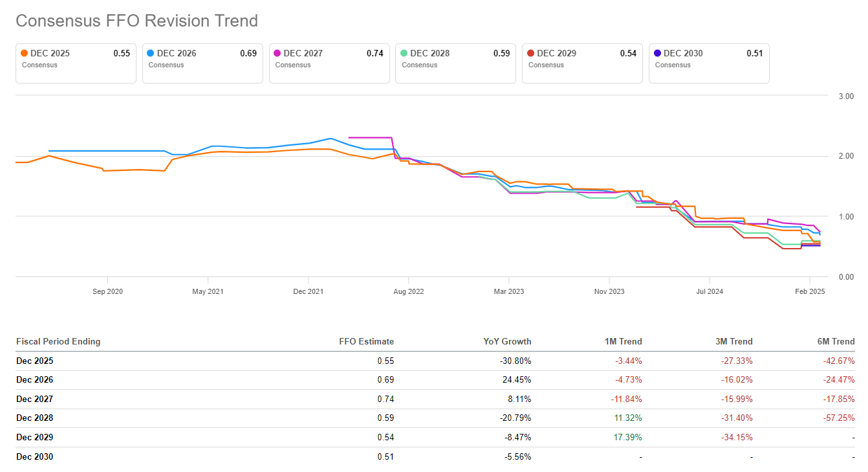Select the Dec 2027 row label

pyautogui.click(x=35, y=399)
